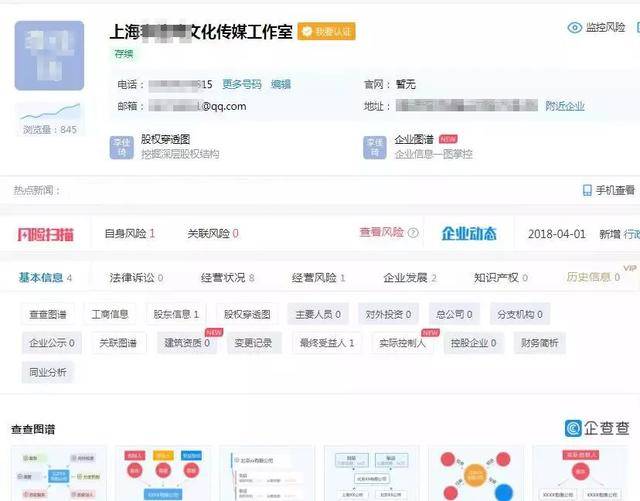The width and height of the screenshot is (640, 501).
Task: Open the VIP 历史信息 tab
Action: (593, 277)
